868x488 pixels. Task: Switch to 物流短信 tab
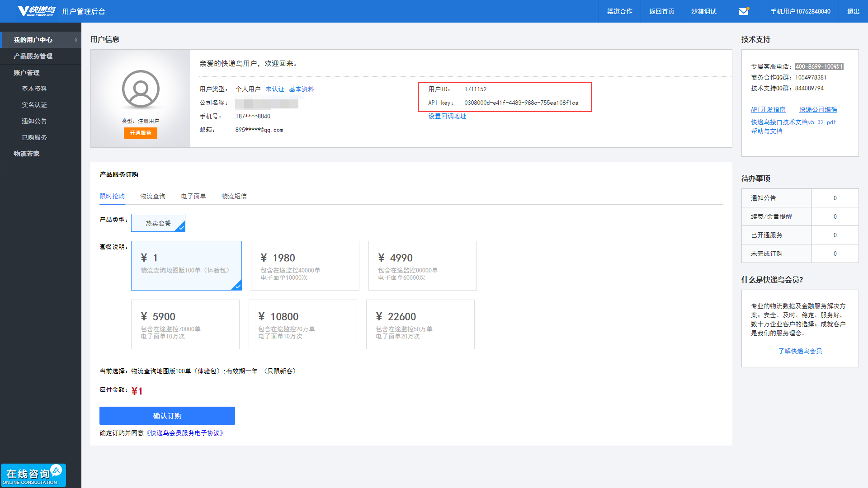(234, 196)
